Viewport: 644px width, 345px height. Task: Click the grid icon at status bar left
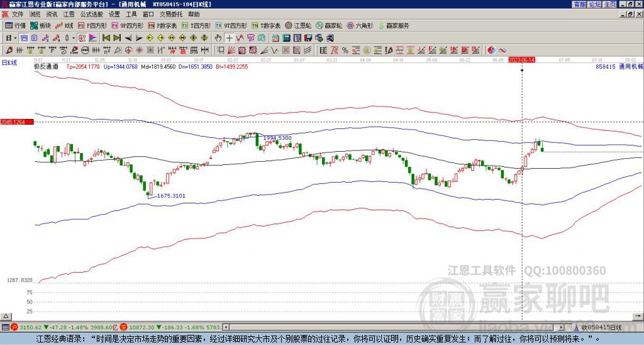pos(5,328)
